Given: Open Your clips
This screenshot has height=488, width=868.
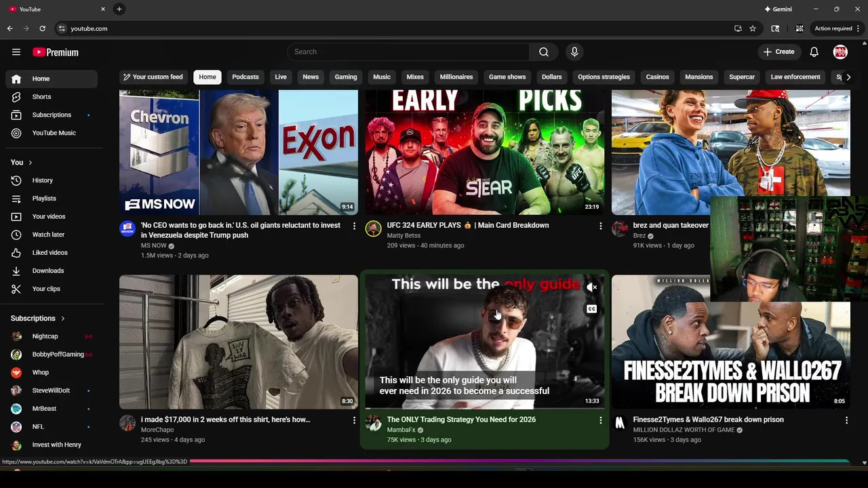Looking at the screenshot, I should pyautogui.click(x=52, y=289).
